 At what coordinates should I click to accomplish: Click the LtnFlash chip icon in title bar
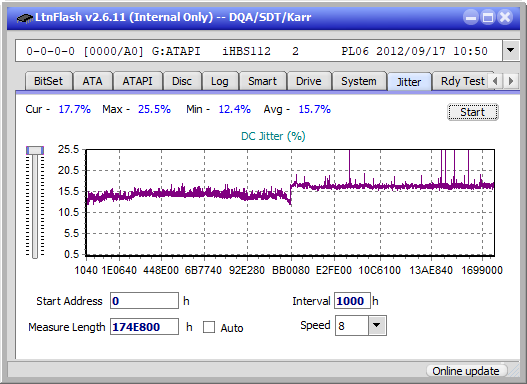click(x=24, y=17)
